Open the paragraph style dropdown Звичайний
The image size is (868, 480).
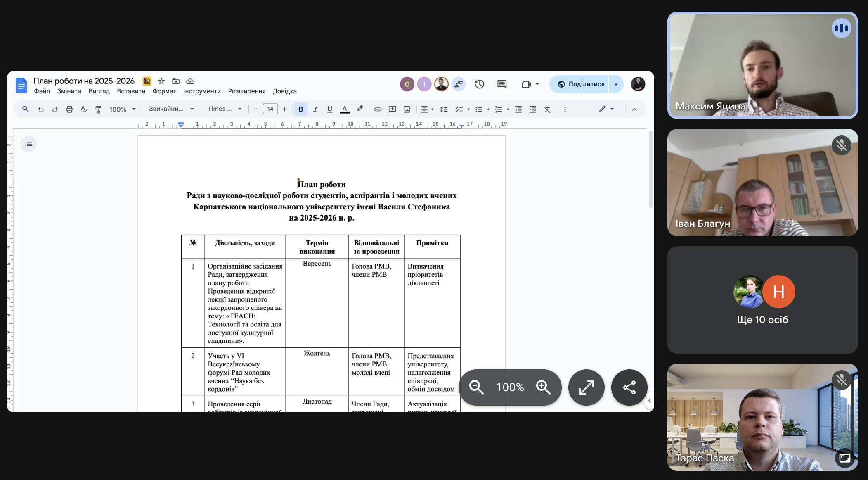click(x=171, y=109)
